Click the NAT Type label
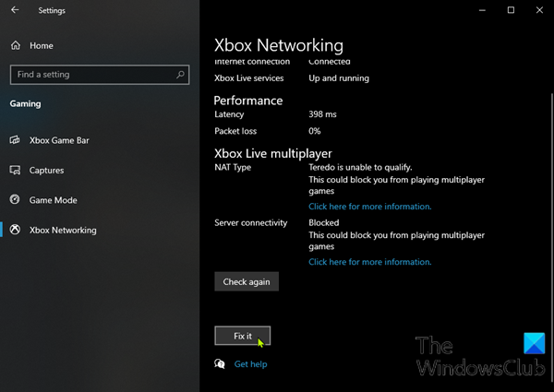 coord(233,167)
